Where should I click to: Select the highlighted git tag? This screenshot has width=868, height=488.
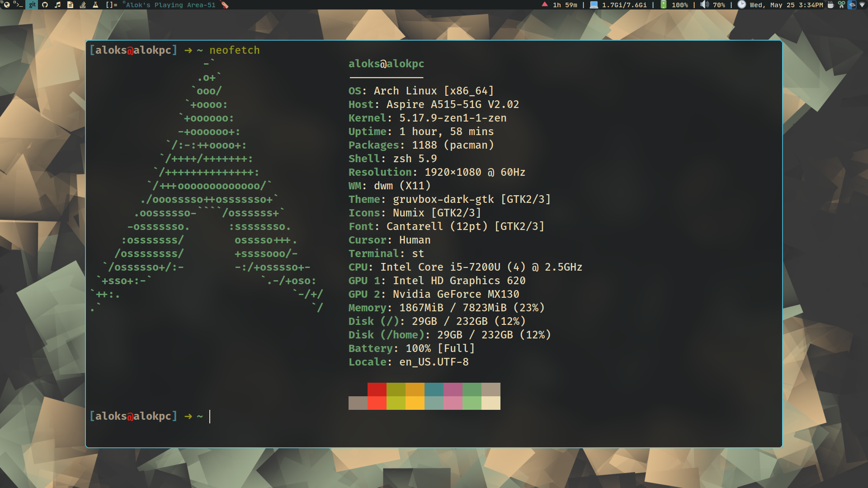tap(32, 5)
